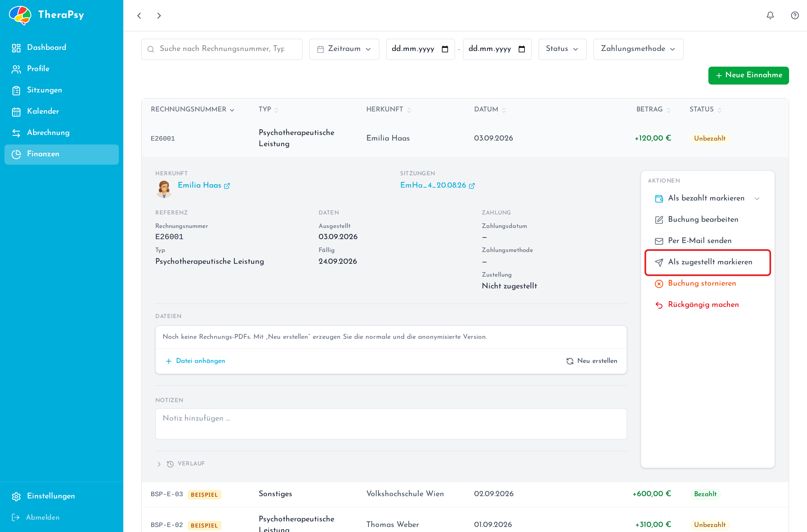The image size is (807, 532).
Task: Click the calendar icon in second date field
Action: click(x=521, y=49)
